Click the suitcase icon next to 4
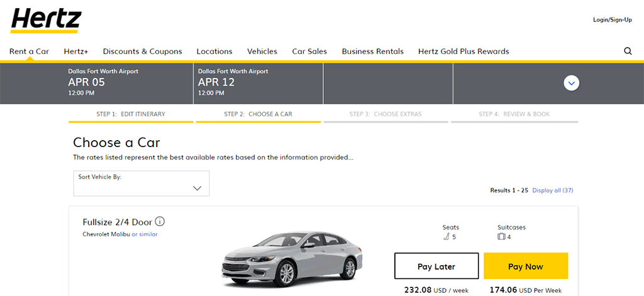 pos(501,237)
